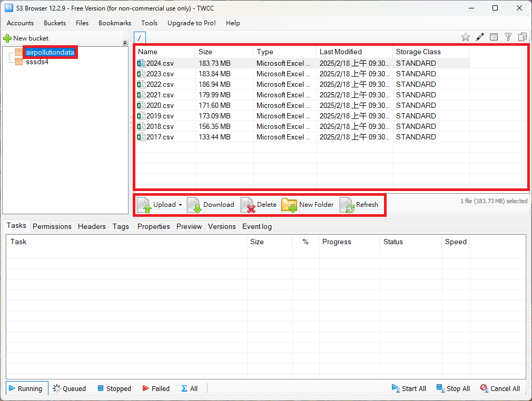Show Stopped tasks filter
The width and height of the screenshot is (532, 401).
[x=114, y=388]
